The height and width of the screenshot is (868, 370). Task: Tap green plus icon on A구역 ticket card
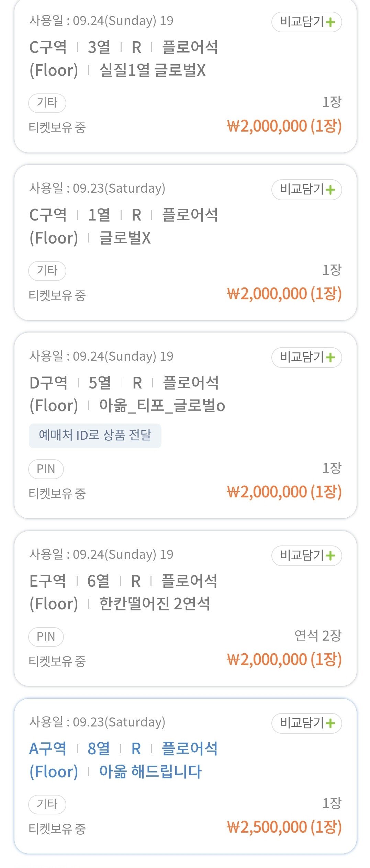[330, 723]
